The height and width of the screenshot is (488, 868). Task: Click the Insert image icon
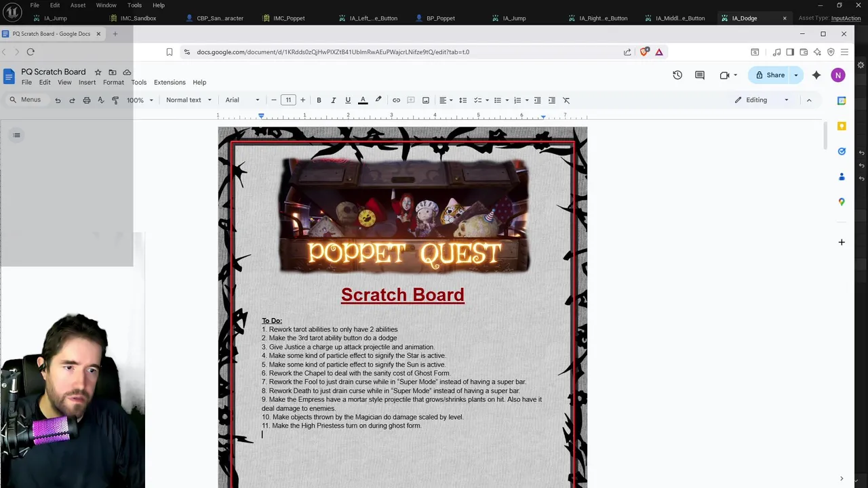click(x=426, y=100)
